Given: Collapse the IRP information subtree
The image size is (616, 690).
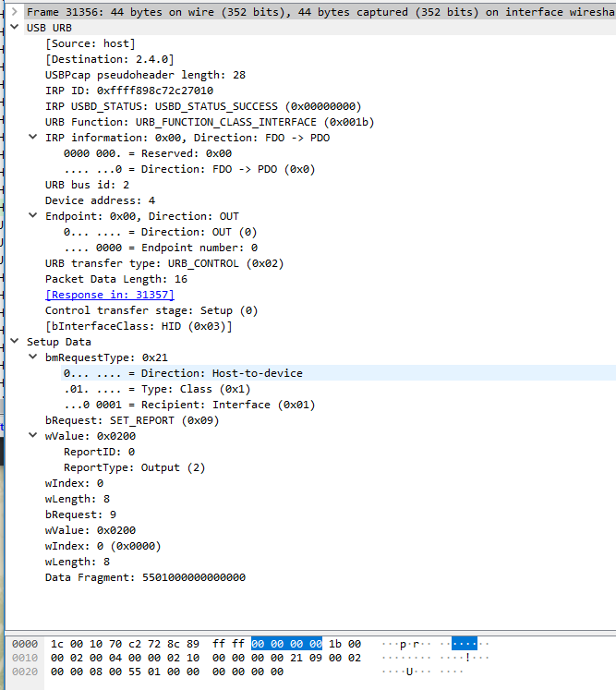Looking at the screenshot, I should pyautogui.click(x=33, y=138).
